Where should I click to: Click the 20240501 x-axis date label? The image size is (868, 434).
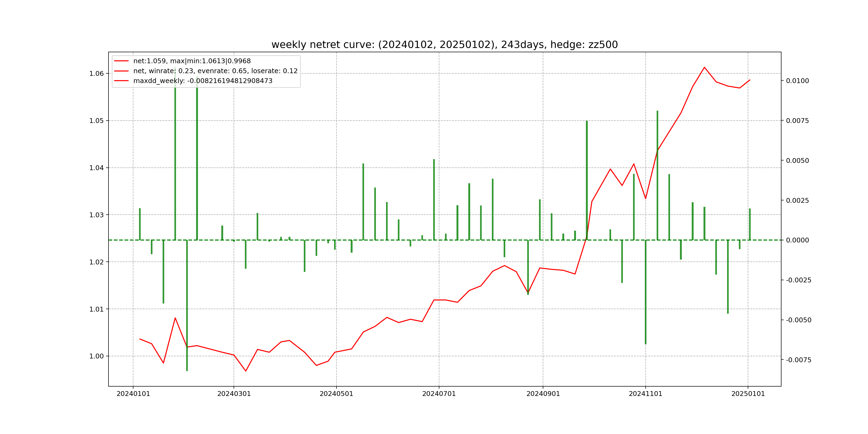[x=336, y=394]
